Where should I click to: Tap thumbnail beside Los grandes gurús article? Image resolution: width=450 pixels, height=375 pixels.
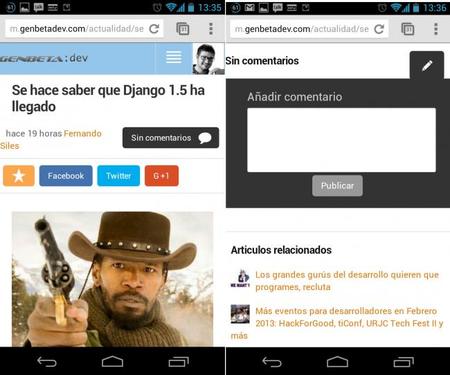click(x=240, y=279)
